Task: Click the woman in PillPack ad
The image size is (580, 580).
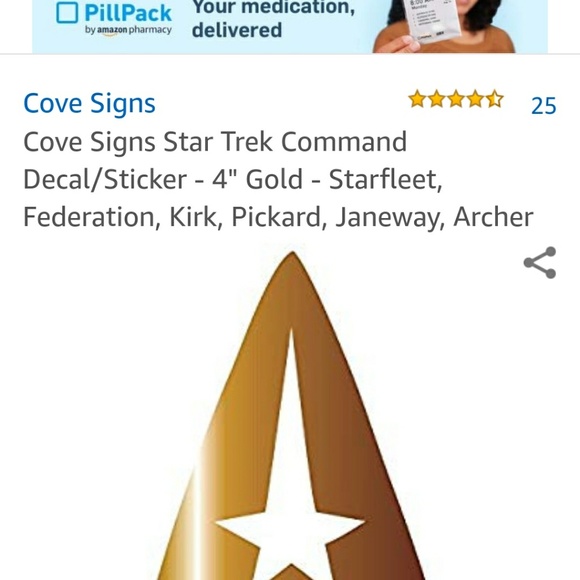Action: click(x=444, y=26)
